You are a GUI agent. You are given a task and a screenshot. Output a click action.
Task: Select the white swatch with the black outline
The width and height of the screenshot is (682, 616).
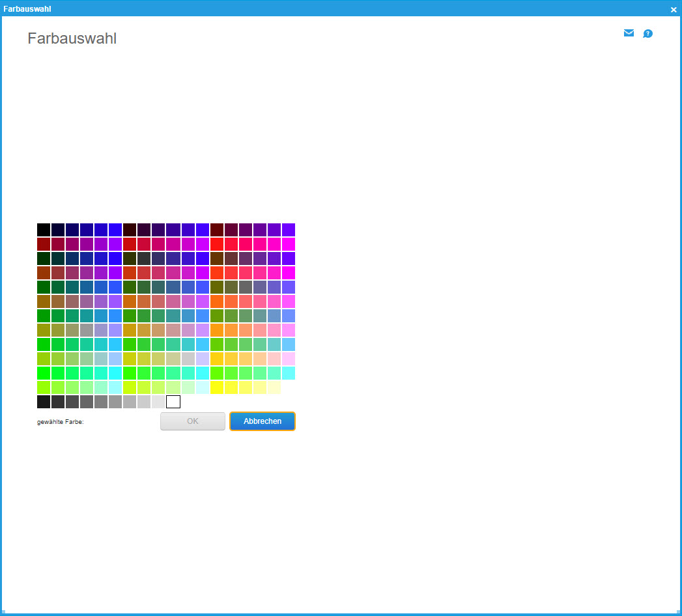173,402
